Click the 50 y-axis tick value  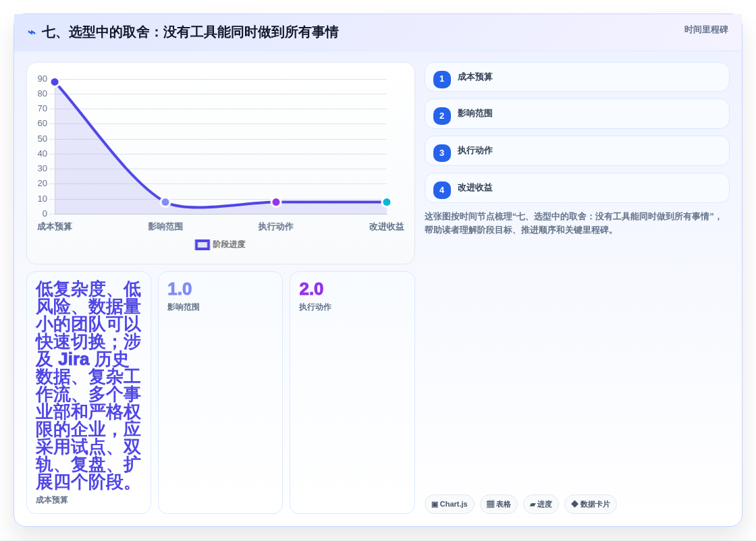point(43,139)
